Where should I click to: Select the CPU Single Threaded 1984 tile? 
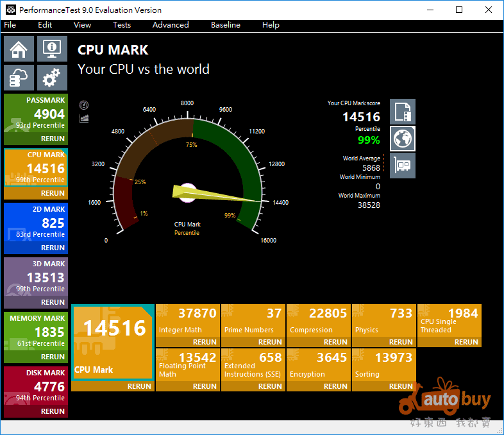pos(449,321)
